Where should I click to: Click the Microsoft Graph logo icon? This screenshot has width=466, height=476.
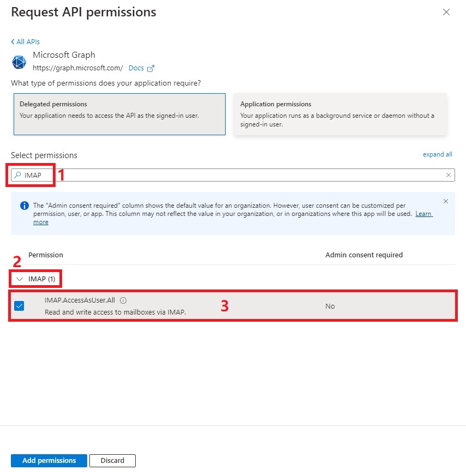19,62
